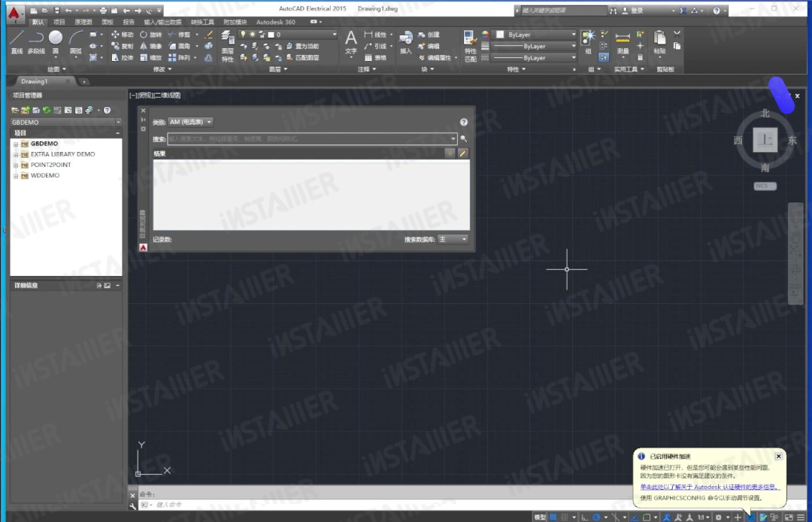
Task: Select the 圆弧 (Arc) drawing tool
Action: point(76,41)
